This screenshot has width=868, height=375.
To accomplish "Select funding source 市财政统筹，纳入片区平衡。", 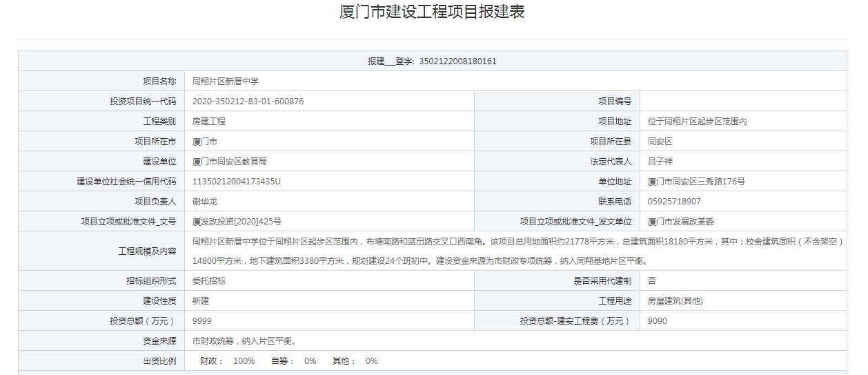I will [245, 341].
